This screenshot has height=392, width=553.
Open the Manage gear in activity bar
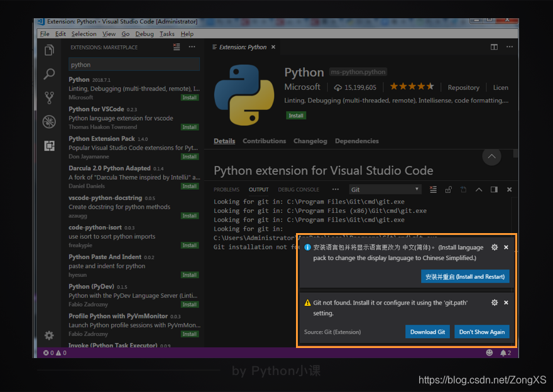pyautogui.click(x=50, y=335)
